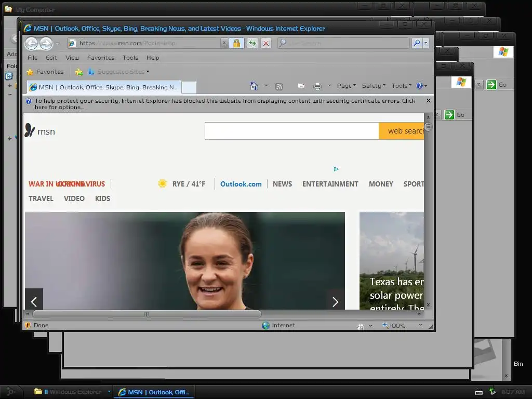Show next slide with right carousel arrow
The height and width of the screenshot is (399, 532).
[336, 301]
